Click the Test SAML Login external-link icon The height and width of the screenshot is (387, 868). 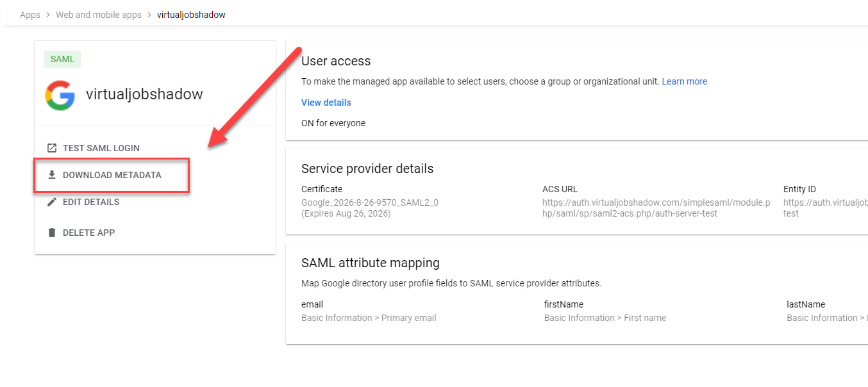click(x=52, y=148)
